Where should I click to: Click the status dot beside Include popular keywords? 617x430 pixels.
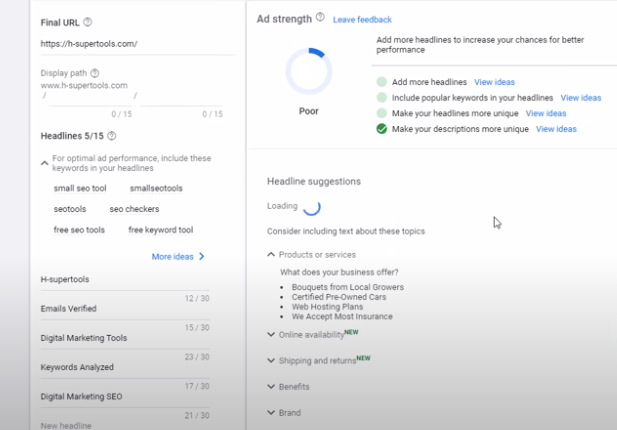(x=382, y=98)
